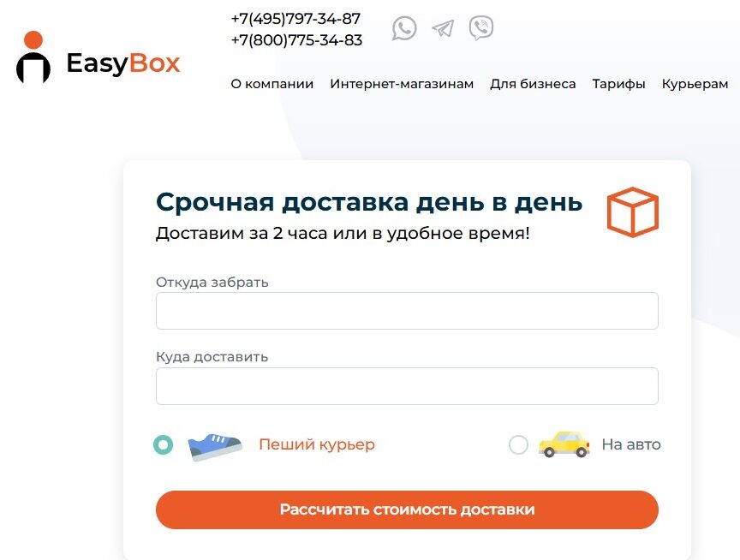The height and width of the screenshot is (560, 740).
Task: Choose the Пеший курьер label
Action: pyautogui.click(x=317, y=444)
